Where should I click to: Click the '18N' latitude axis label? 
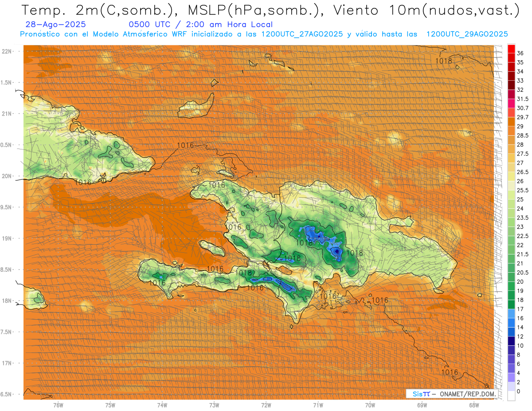pos(7,301)
